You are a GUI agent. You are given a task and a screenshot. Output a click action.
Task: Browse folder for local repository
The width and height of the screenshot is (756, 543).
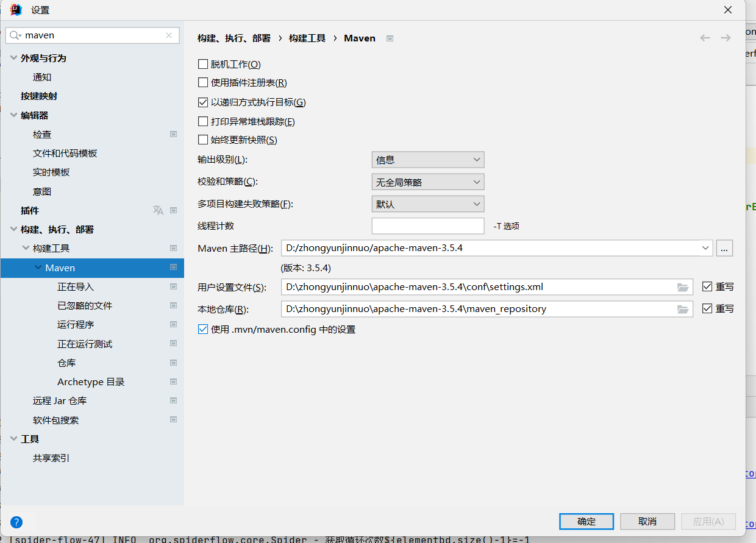683,309
